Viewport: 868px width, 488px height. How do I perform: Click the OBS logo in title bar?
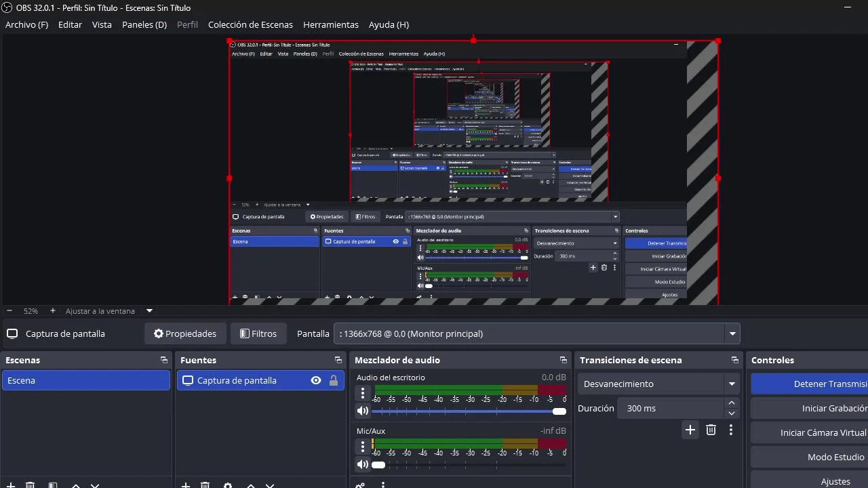pos(7,7)
